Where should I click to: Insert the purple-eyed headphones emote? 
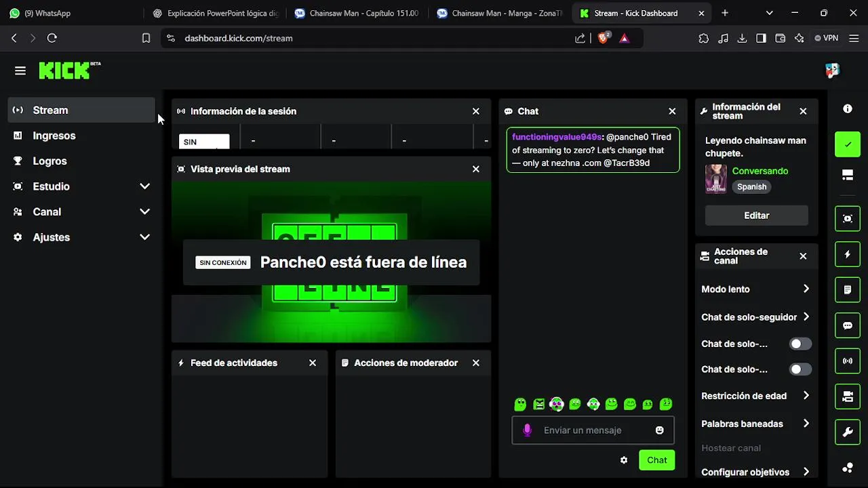point(557,404)
